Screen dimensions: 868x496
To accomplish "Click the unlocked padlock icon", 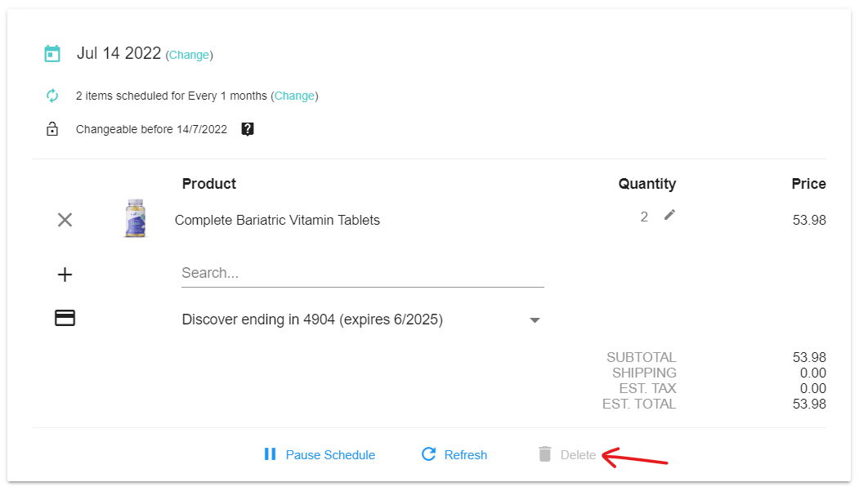I will (x=52, y=129).
